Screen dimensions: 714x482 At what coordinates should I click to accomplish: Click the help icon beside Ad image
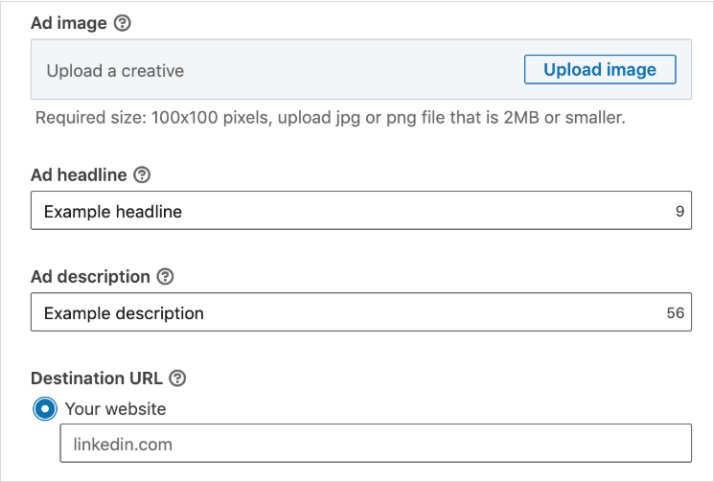[123, 24]
